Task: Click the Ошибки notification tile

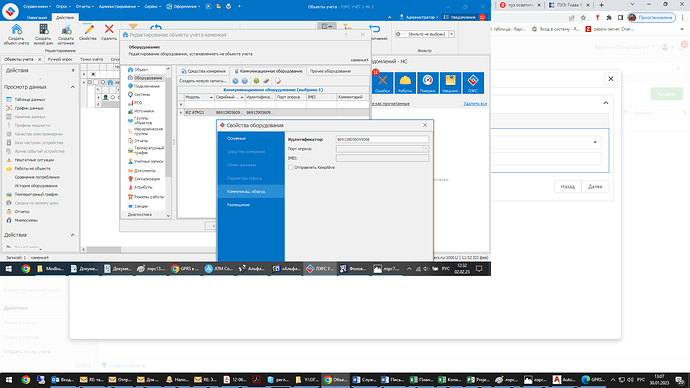Action: coord(382,83)
